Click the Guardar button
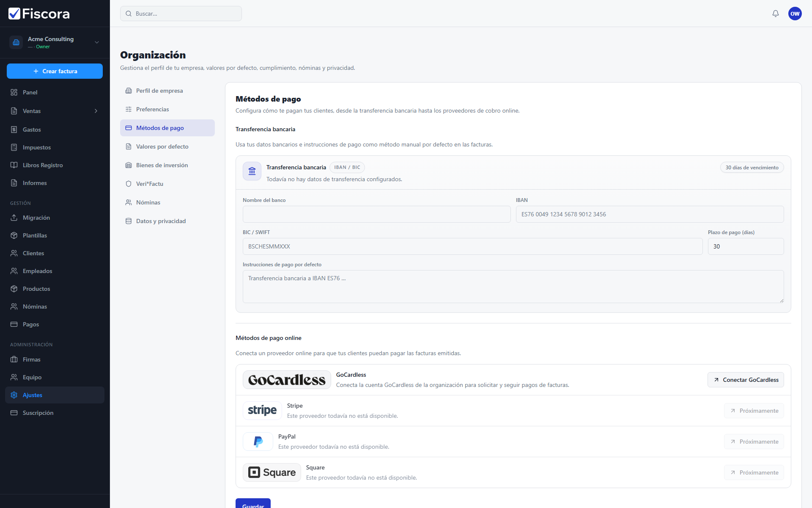This screenshot has height=508, width=812. tap(253, 504)
